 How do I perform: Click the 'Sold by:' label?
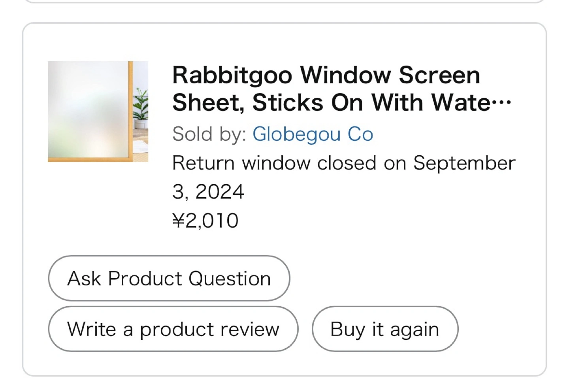209,134
